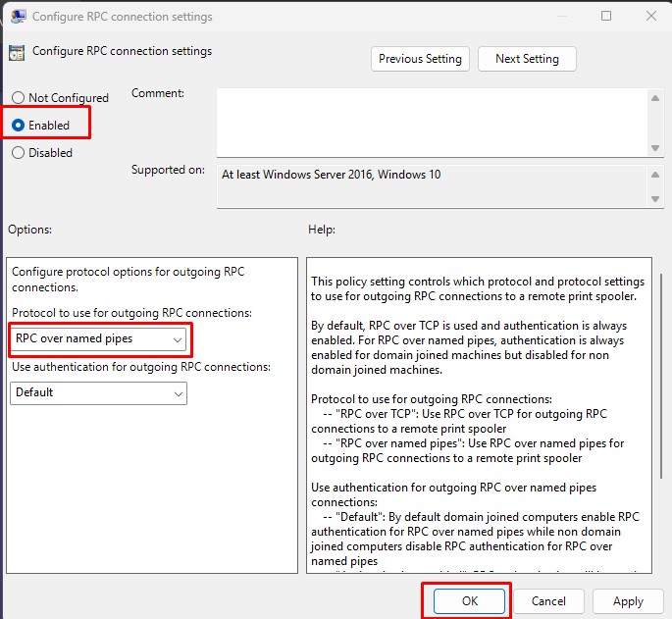Click the Help pane vertical scrollbar
The width and height of the screenshot is (672, 619).
pos(661,378)
